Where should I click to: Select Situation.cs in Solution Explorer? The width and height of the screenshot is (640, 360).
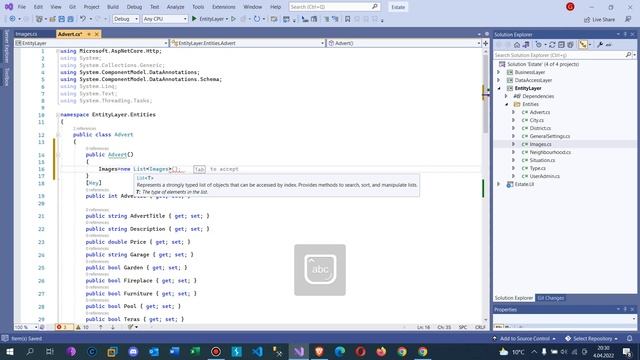click(x=542, y=160)
